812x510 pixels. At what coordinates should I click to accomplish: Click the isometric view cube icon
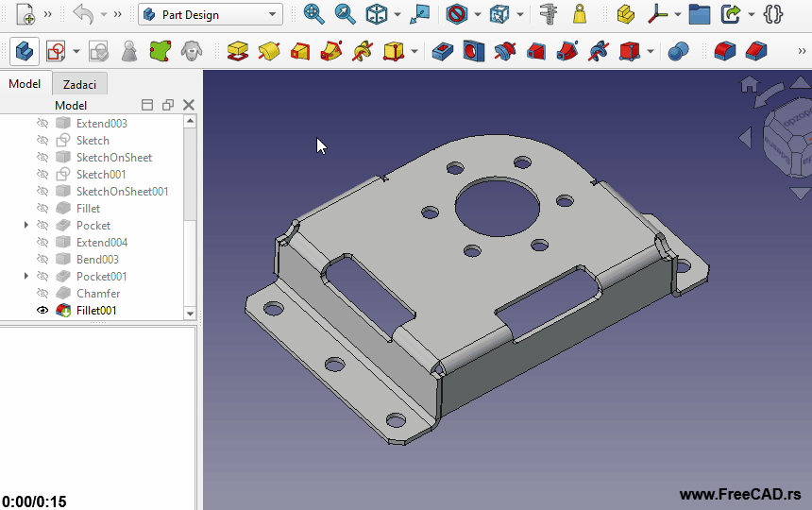tap(377, 14)
